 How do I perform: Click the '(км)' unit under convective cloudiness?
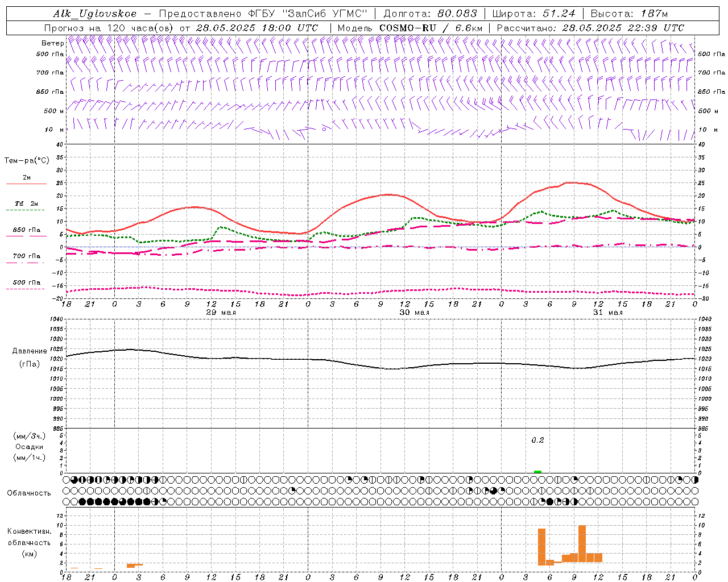click(30, 554)
